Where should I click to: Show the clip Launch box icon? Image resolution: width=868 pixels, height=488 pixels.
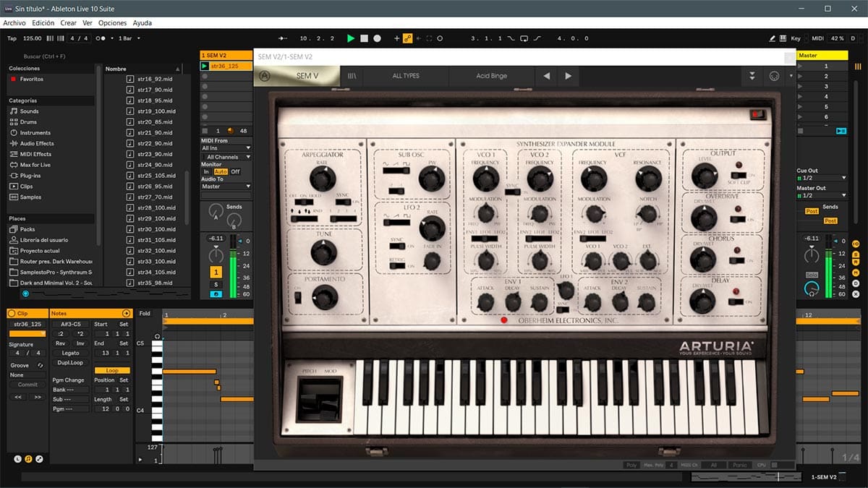pos(19,458)
